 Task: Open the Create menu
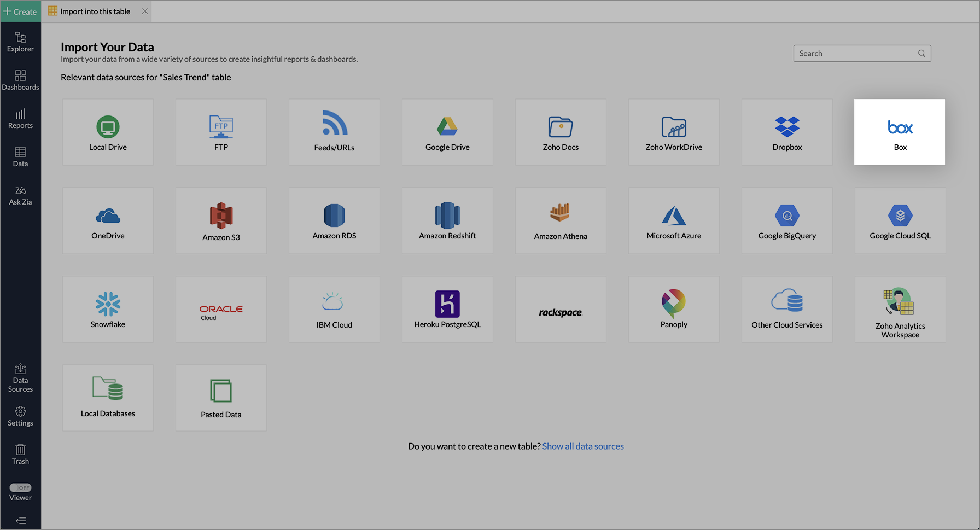[20, 11]
